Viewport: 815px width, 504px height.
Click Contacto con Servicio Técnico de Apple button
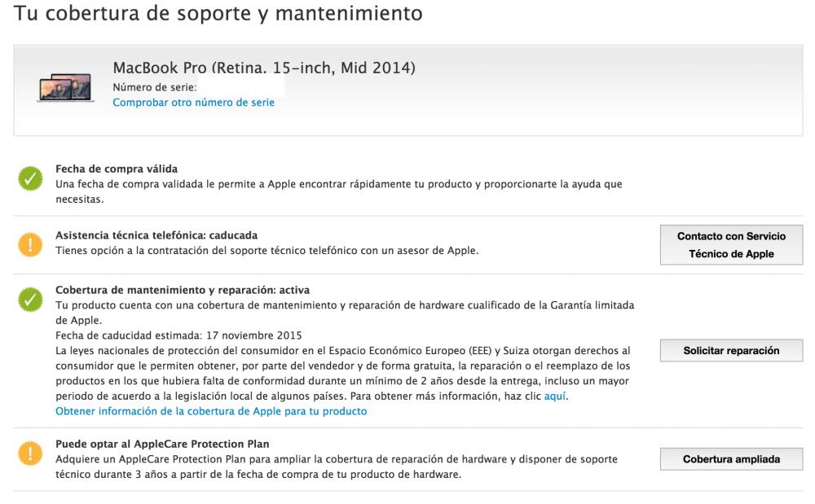(731, 245)
